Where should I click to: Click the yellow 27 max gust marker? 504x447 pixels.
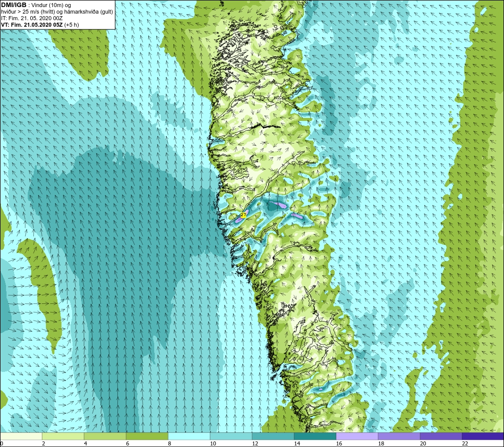(243, 215)
